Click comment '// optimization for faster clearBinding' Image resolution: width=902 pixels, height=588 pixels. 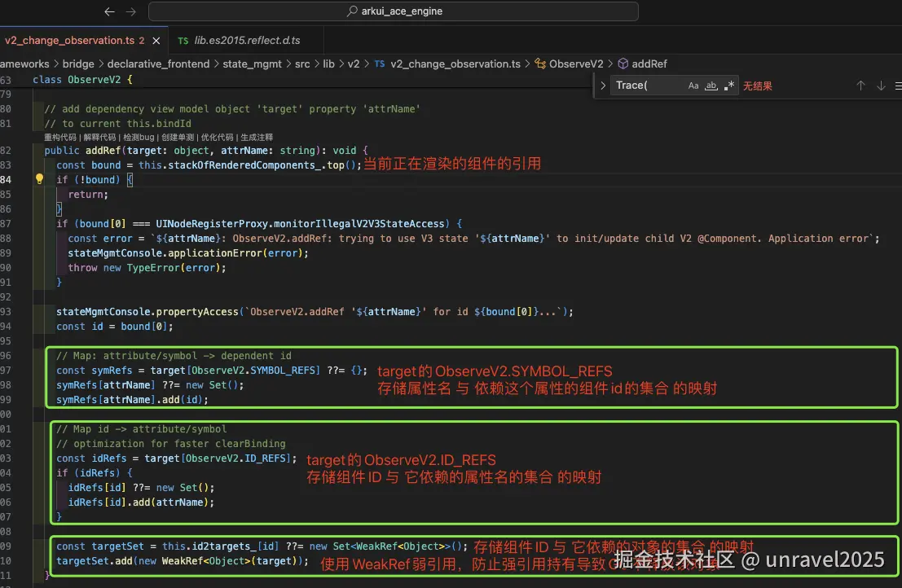tap(171, 444)
